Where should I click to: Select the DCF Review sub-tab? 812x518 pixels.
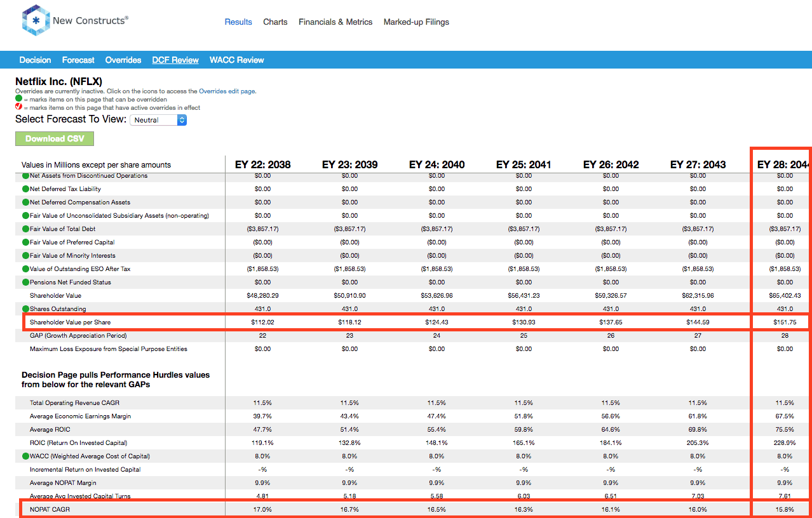click(175, 60)
